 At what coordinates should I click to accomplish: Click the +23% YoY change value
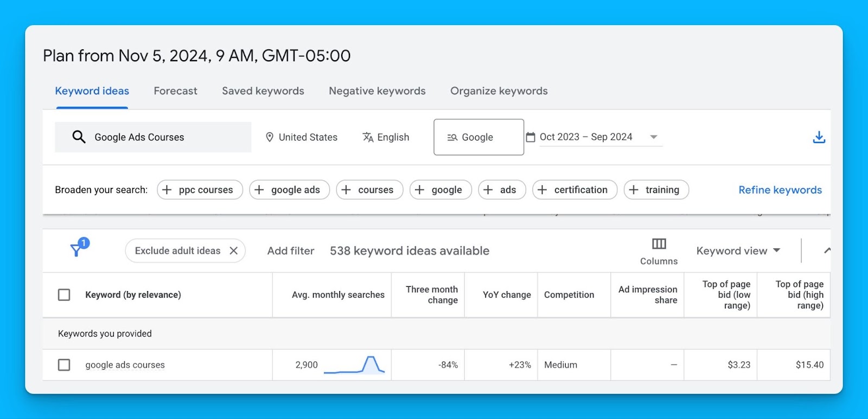point(520,365)
